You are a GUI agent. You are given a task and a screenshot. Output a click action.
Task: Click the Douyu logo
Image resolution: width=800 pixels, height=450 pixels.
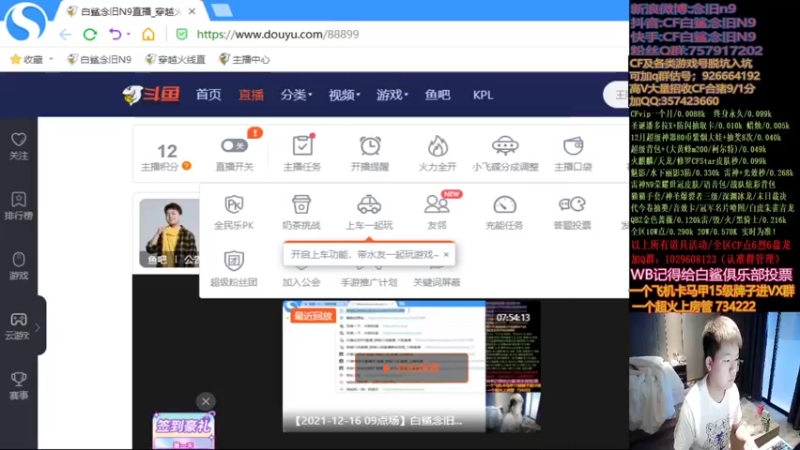[x=151, y=94]
